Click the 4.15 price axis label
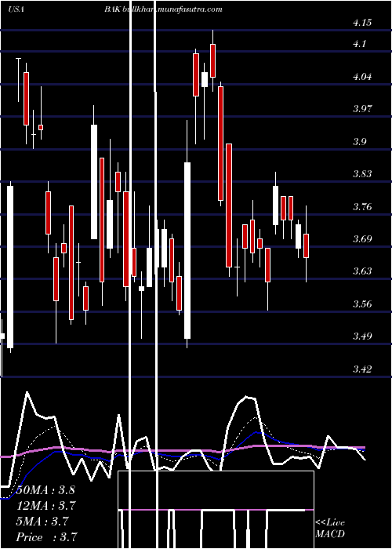The width and height of the screenshot is (392, 549). tap(362, 23)
